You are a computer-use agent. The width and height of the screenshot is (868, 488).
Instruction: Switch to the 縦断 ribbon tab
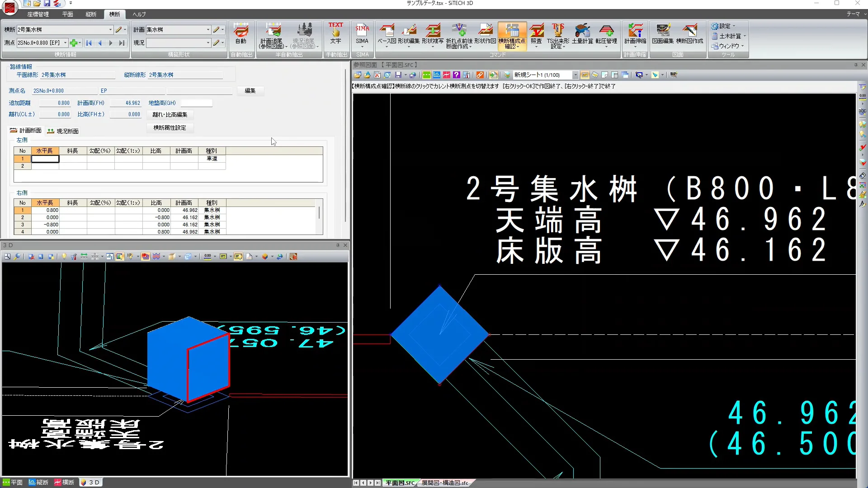(91, 14)
